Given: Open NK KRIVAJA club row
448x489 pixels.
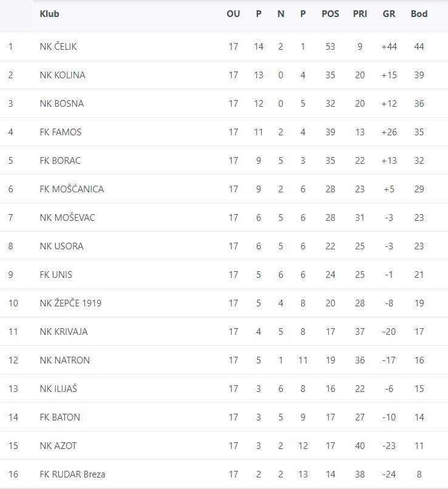Looking at the screenshot, I should point(224,331).
